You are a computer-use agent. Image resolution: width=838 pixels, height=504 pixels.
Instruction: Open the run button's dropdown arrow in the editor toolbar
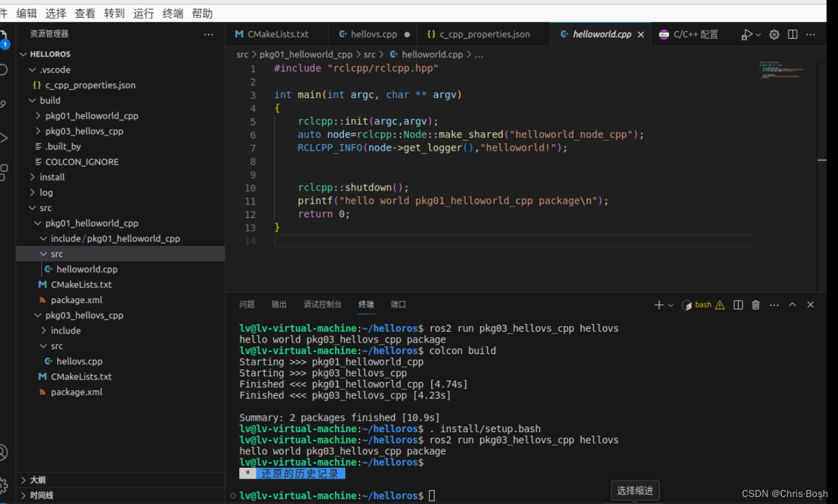(758, 35)
